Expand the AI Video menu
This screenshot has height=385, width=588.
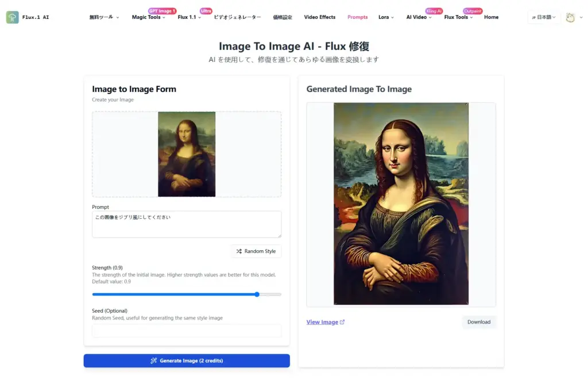point(419,17)
